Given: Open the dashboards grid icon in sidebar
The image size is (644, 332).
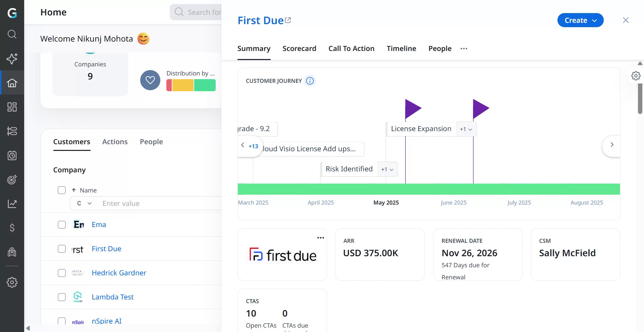Looking at the screenshot, I should [x=12, y=107].
